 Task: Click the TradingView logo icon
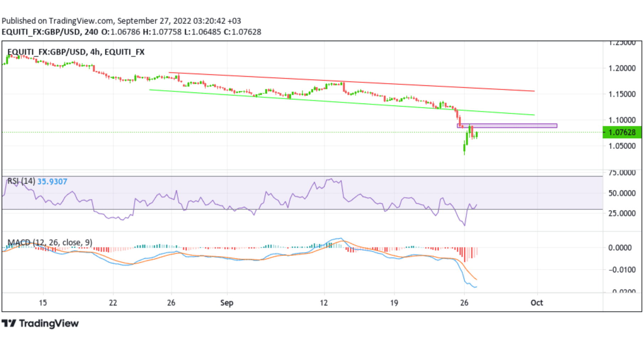click(x=9, y=323)
